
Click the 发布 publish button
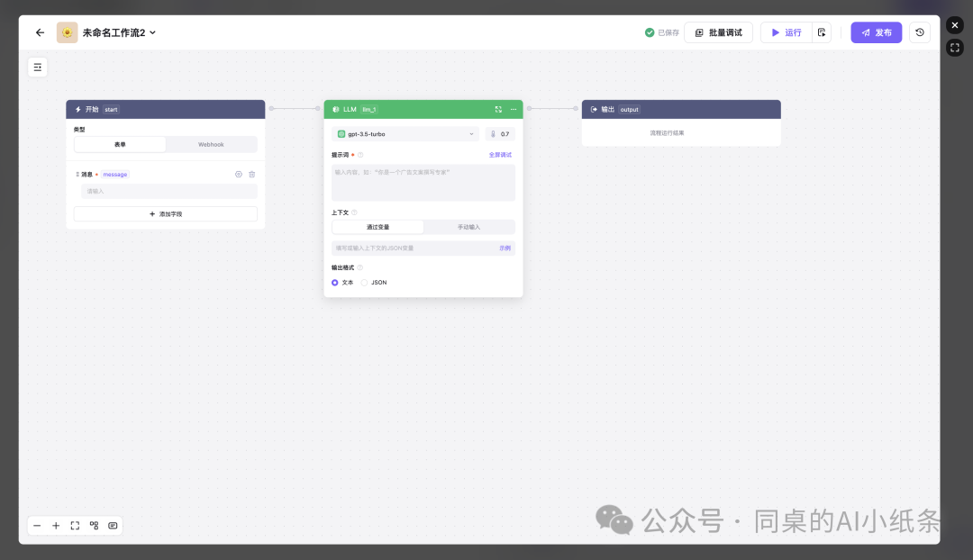[876, 32]
